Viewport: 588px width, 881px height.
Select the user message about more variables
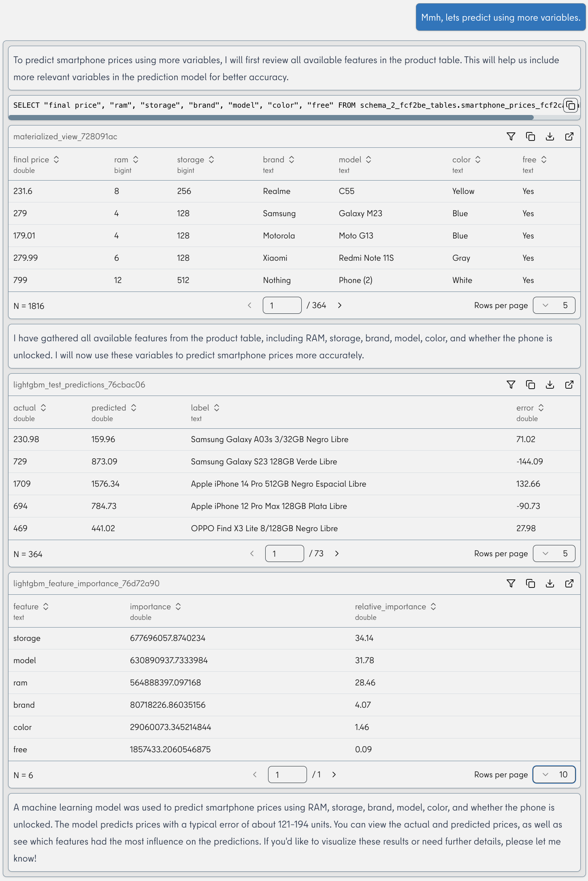501,17
